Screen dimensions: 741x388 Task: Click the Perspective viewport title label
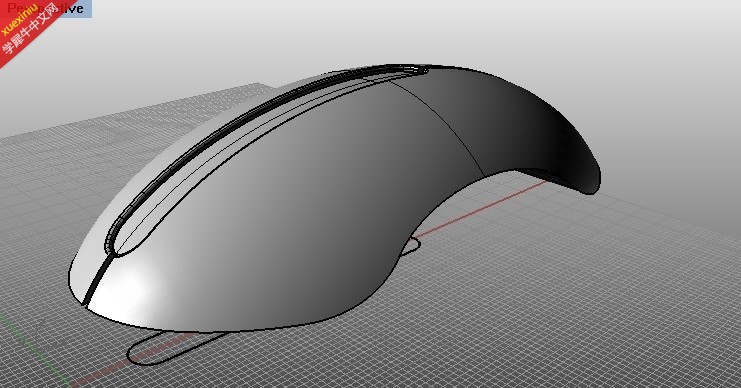coord(46,8)
